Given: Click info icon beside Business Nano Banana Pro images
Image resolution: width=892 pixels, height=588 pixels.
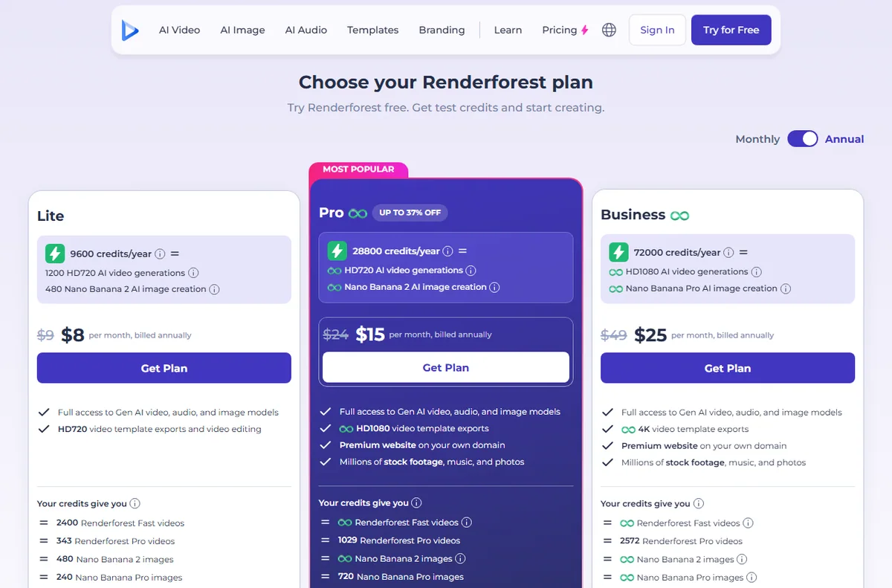Looking at the screenshot, I should [x=752, y=578].
